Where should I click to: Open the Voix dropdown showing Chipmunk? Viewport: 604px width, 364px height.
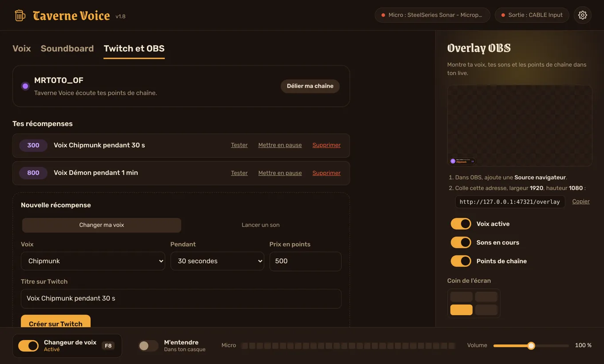coord(93,261)
